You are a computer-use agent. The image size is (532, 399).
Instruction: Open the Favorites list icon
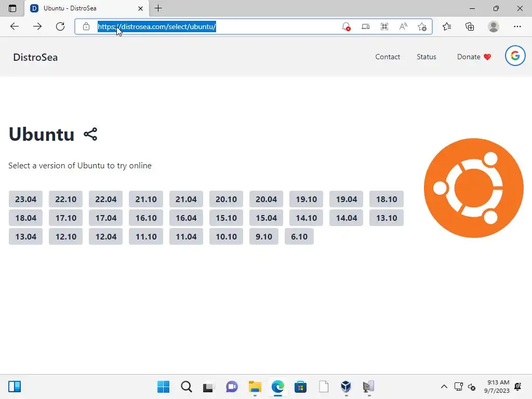[447, 26]
